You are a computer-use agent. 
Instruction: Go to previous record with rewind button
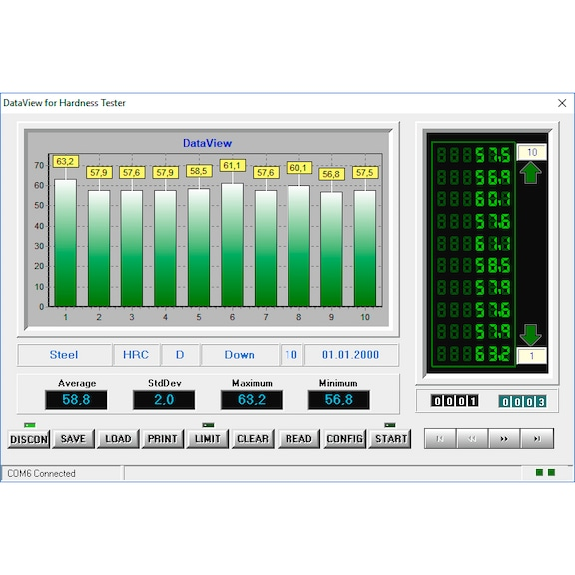click(x=472, y=439)
